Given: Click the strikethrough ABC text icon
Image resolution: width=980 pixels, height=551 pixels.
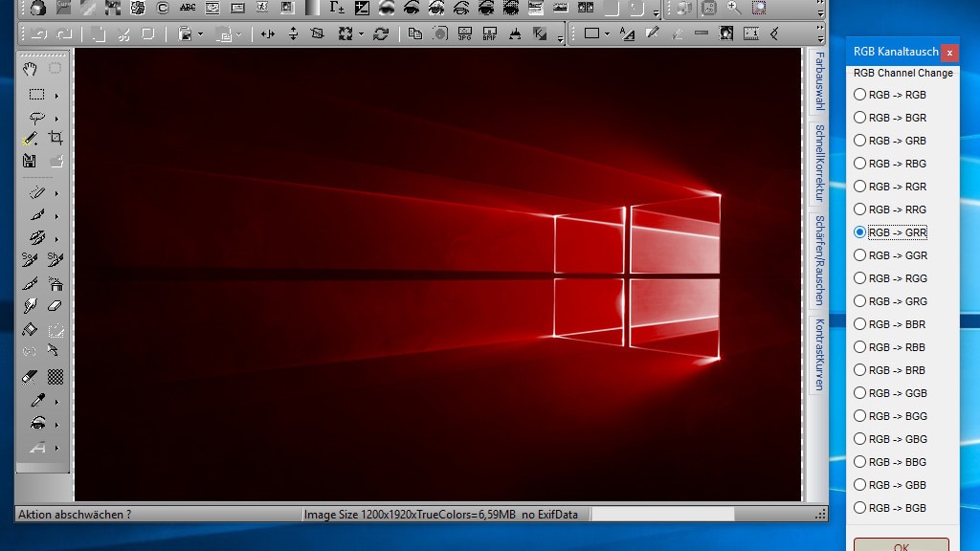Looking at the screenshot, I should (187, 8).
